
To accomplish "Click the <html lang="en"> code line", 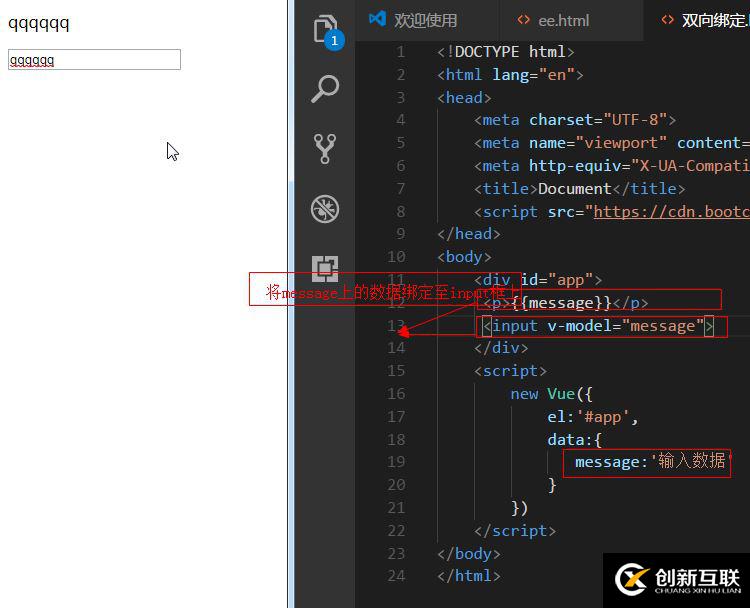I will 510,74.
